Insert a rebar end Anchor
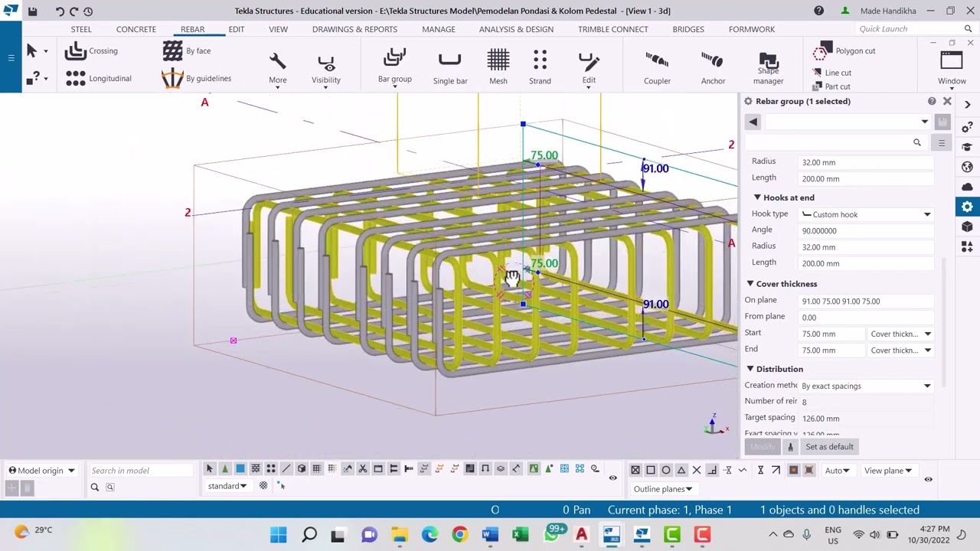The width and height of the screenshot is (980, 551). pyautogui.click(x=713, y=67)
